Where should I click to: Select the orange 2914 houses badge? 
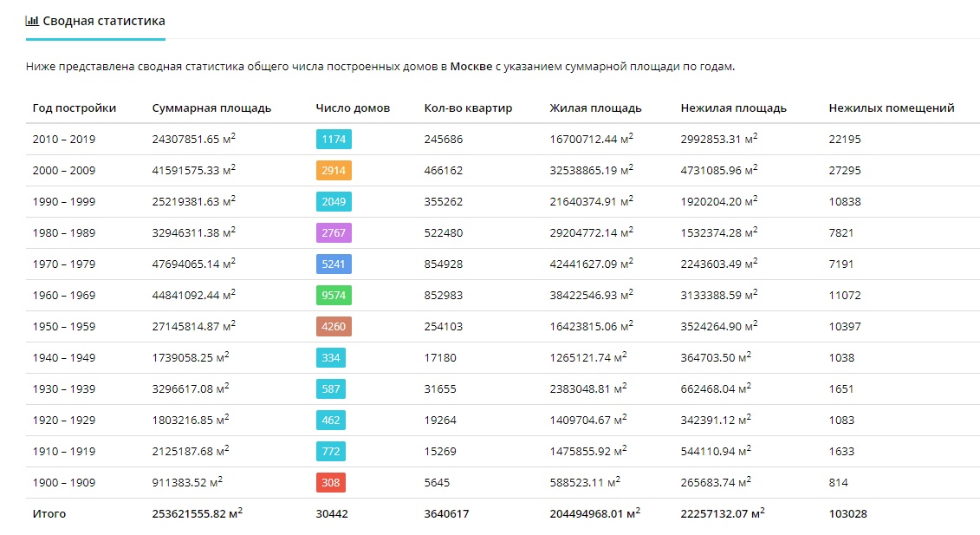tap(334, 170)
